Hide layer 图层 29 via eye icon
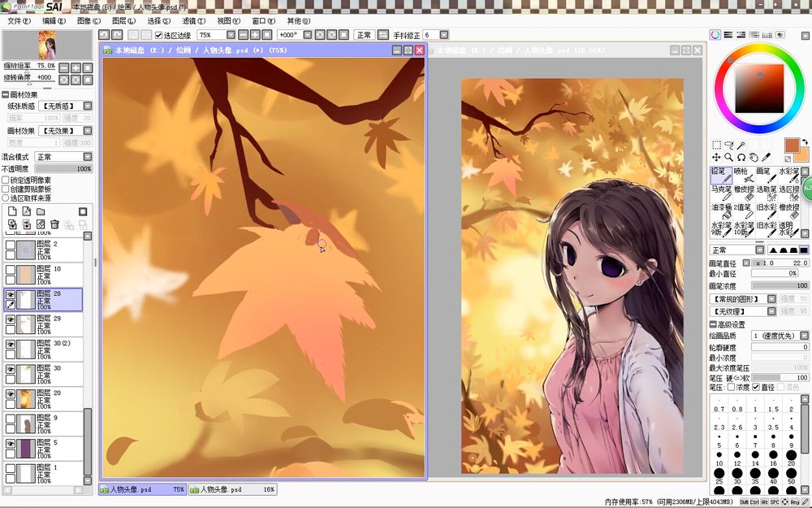The width and height of the screenshot is (812, 508). point(11,319)
